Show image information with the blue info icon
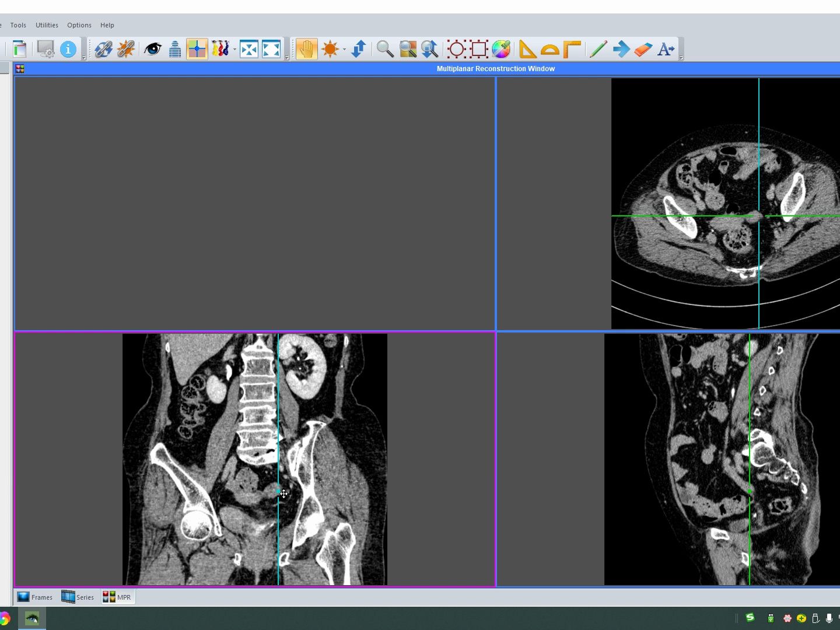 coord(68,49)
